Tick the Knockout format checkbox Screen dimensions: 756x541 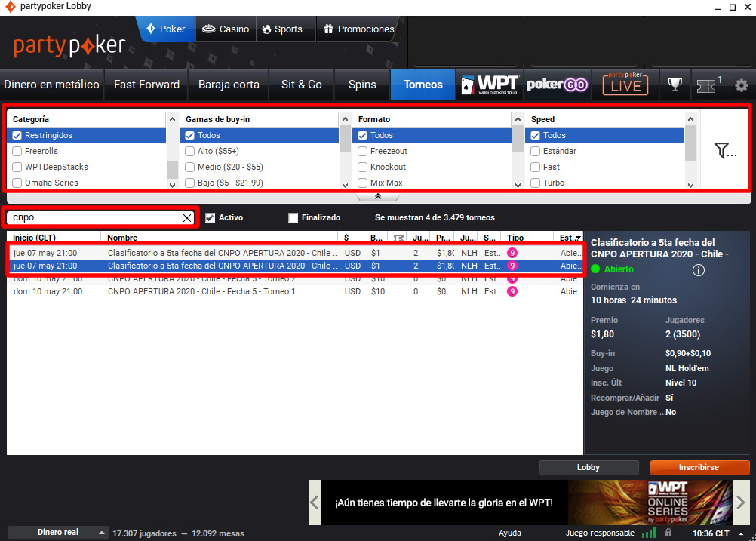[x=363, y=168]
